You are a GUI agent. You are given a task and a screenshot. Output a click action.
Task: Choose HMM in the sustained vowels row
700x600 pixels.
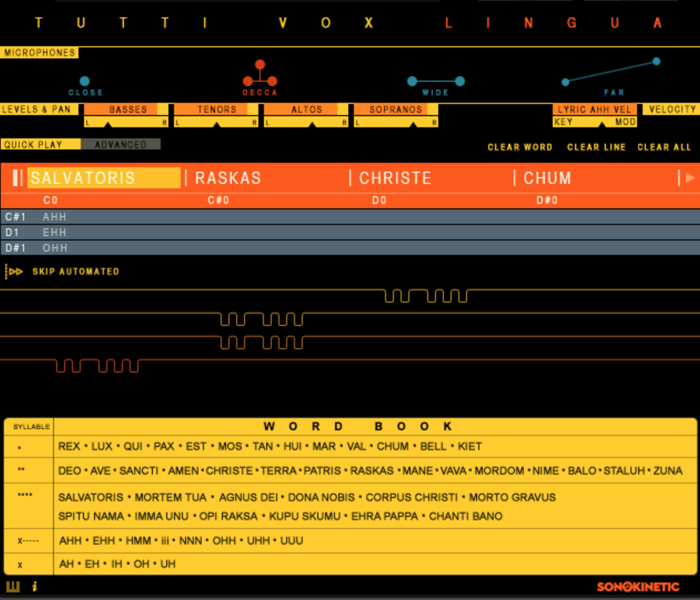tap(138, 540)
